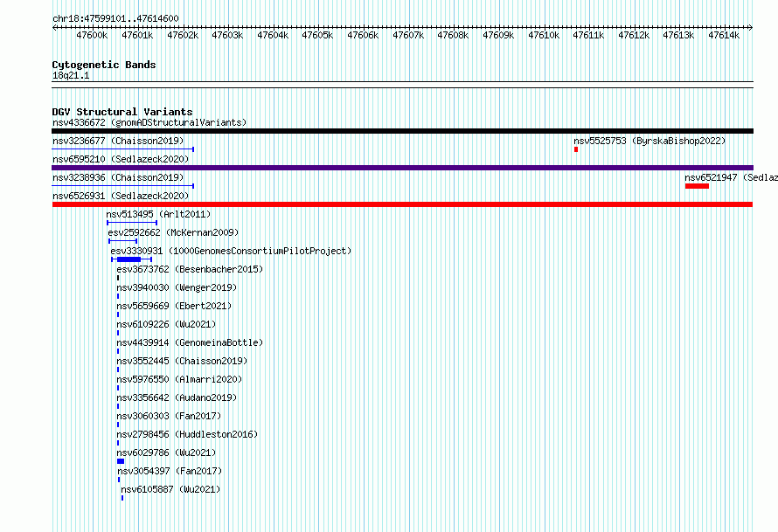
Task: Click the blue nsv6029786 block glyph
Action: pos(121,461)
